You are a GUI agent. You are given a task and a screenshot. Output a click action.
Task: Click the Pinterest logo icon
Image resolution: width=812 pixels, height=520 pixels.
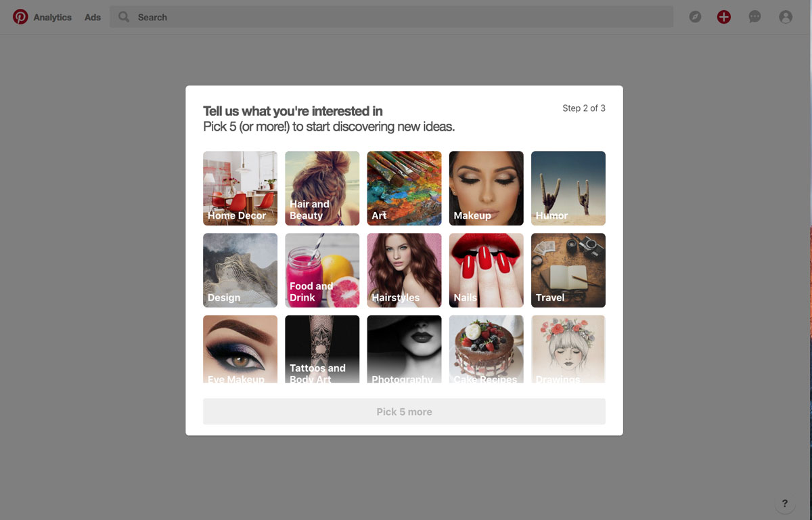tap(22, 17)
